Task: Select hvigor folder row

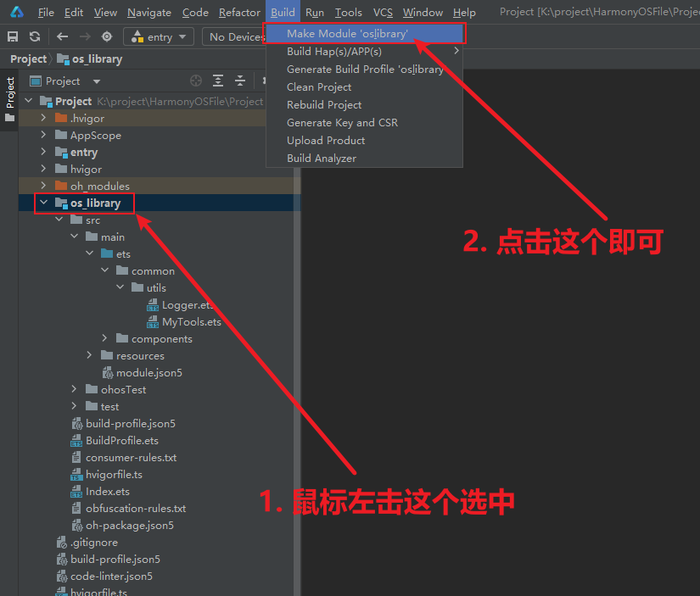Action: click(x=160, y=169)
